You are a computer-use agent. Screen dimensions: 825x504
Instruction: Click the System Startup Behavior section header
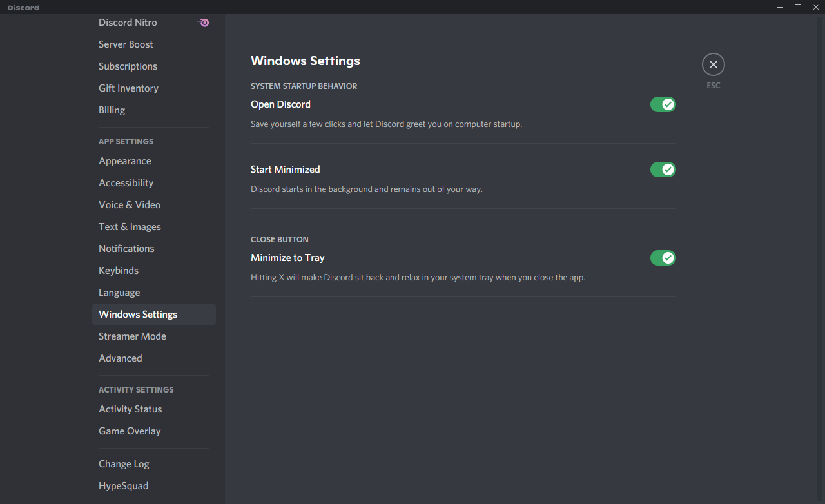click(304, 86)
